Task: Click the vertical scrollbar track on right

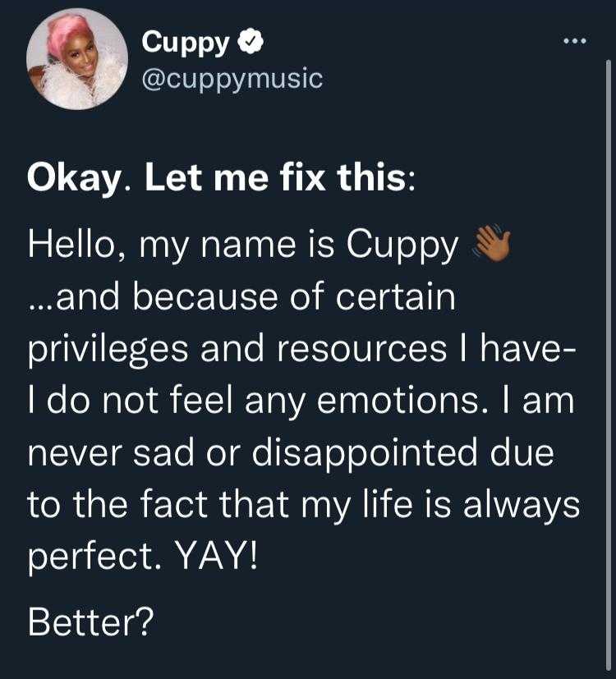Action: point(609,367)
